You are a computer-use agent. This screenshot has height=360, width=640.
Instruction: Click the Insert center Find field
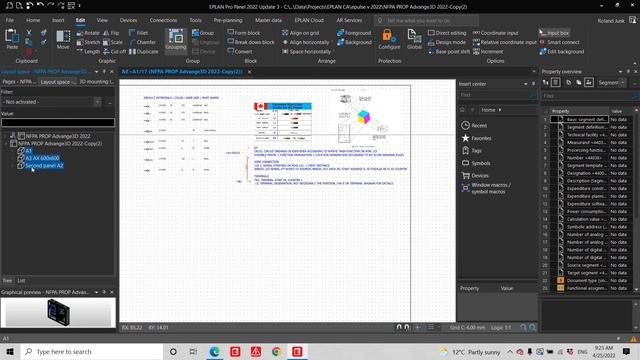tap(497, 95)
